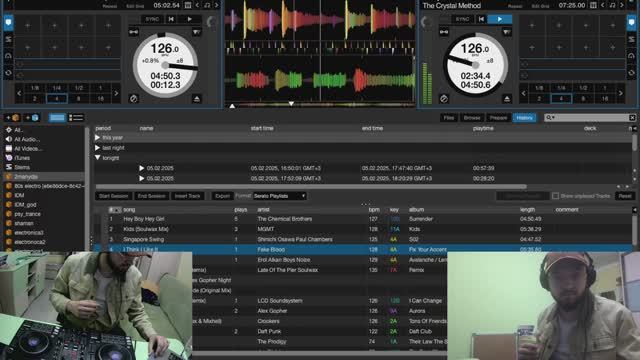Toggle SYNC on the right deck

click(462, 19)
